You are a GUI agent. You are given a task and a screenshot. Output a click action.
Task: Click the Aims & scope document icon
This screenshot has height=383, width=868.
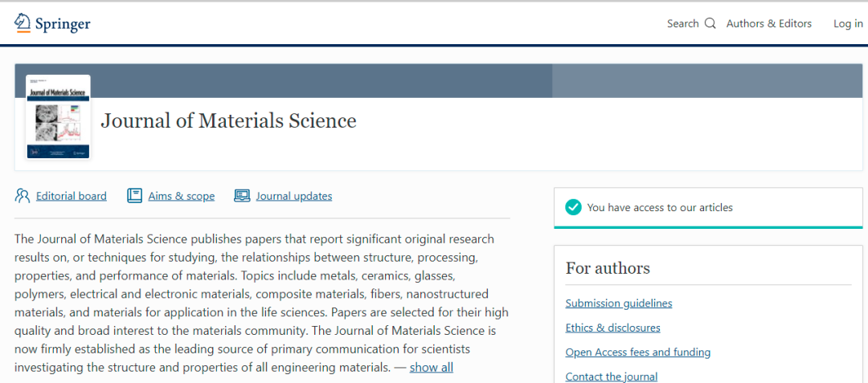point(134,196)
